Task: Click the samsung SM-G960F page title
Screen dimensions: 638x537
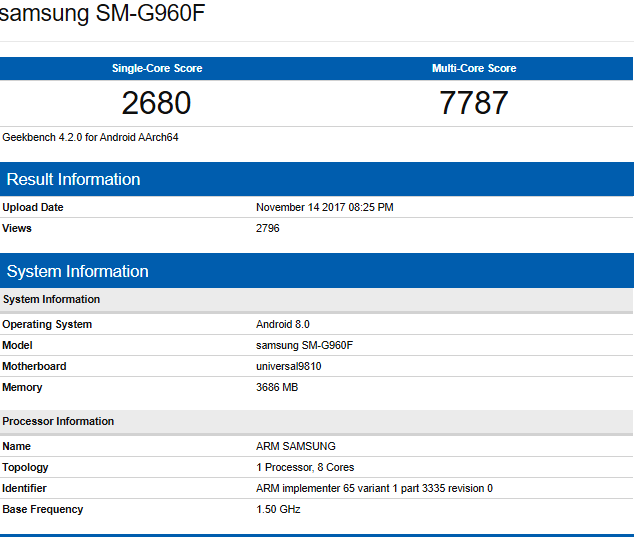Action: pyautogui.click(x=102, y=13)
